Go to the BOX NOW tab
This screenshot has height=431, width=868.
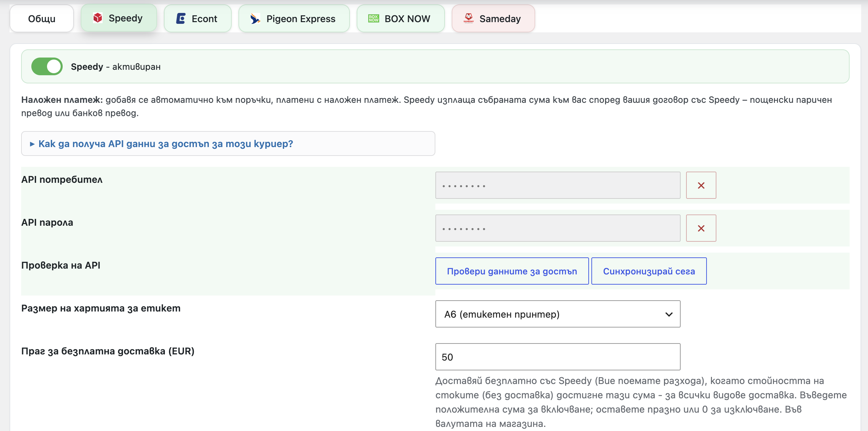(x=401, y=19)
